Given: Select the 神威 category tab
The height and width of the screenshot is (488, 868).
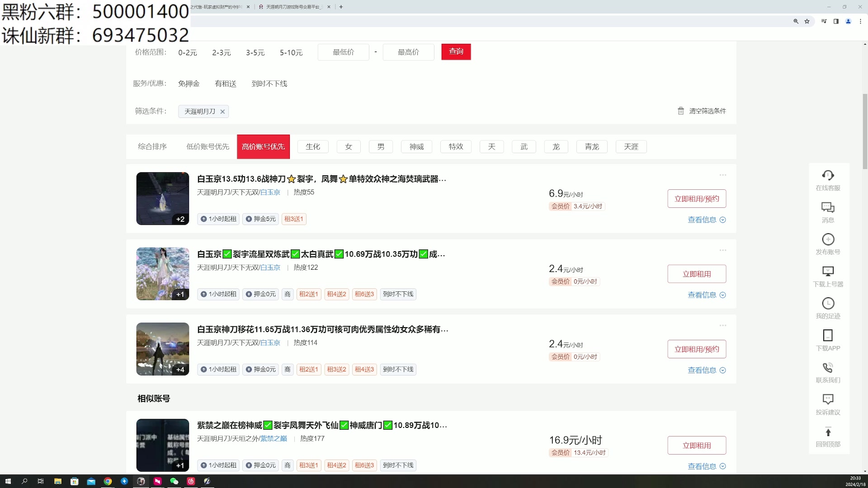Looking at the screenshot, I should tap(416, 146).
